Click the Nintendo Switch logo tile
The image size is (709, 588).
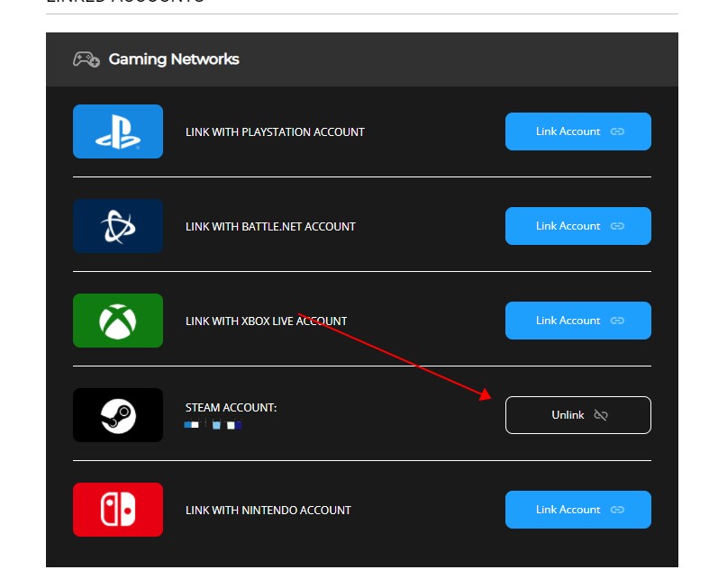117,510
